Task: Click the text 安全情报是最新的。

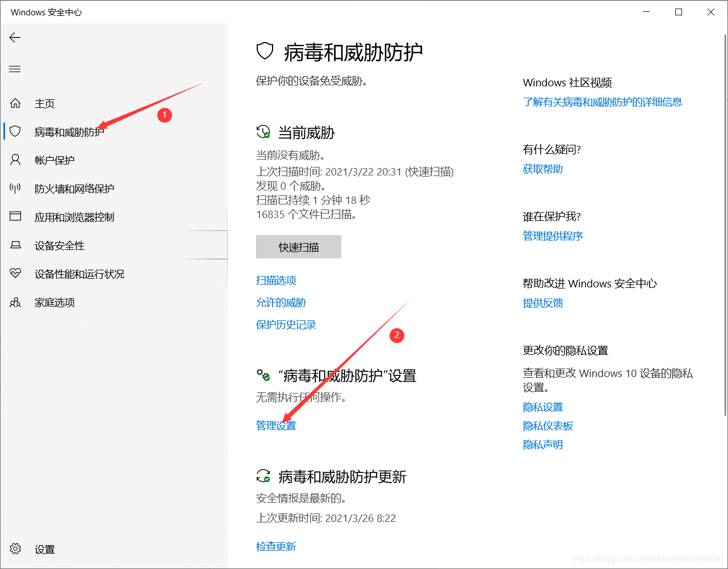Action: (302, 498)
